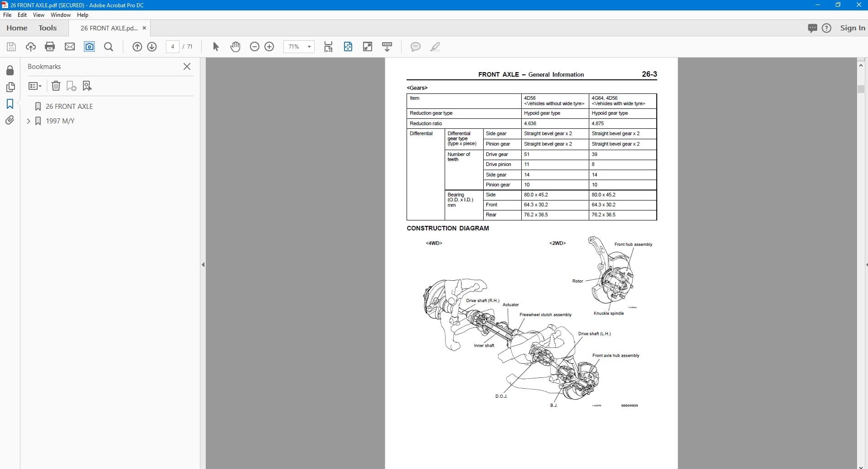
Task: Click the Freewheel clutch assembly label
Action: point(545,315)
